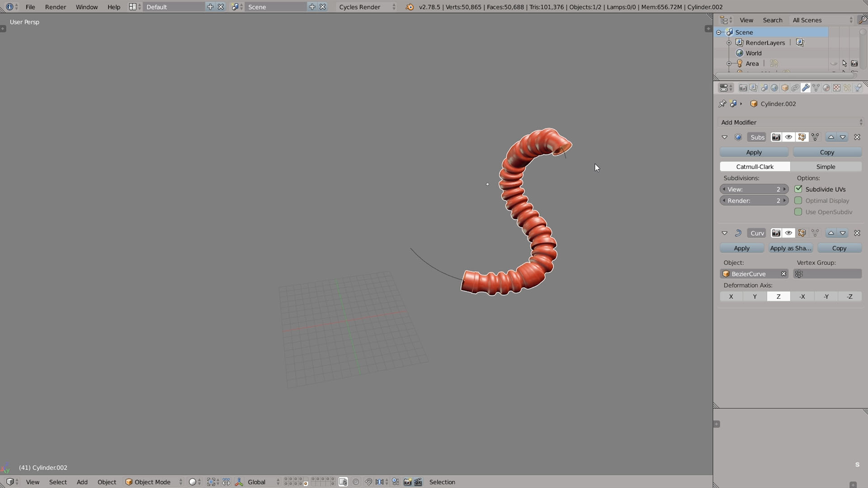This screenshot has width=868, height=488.
Task: Click the outliner filter magnifier icon
Action: 862,20
